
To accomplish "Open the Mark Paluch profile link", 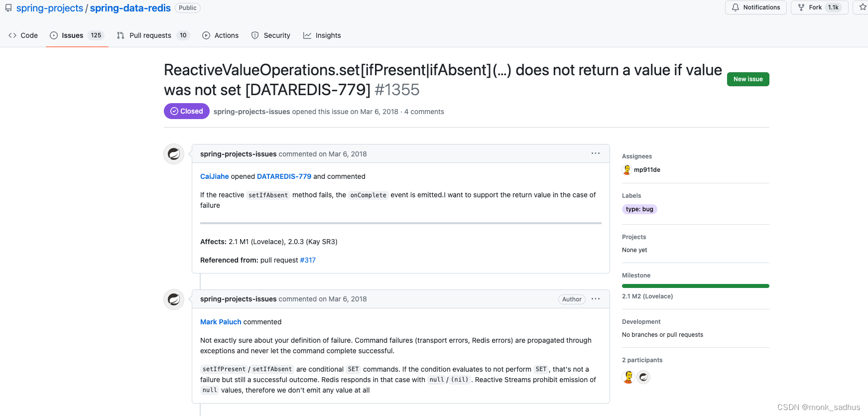I will point(221,322).
